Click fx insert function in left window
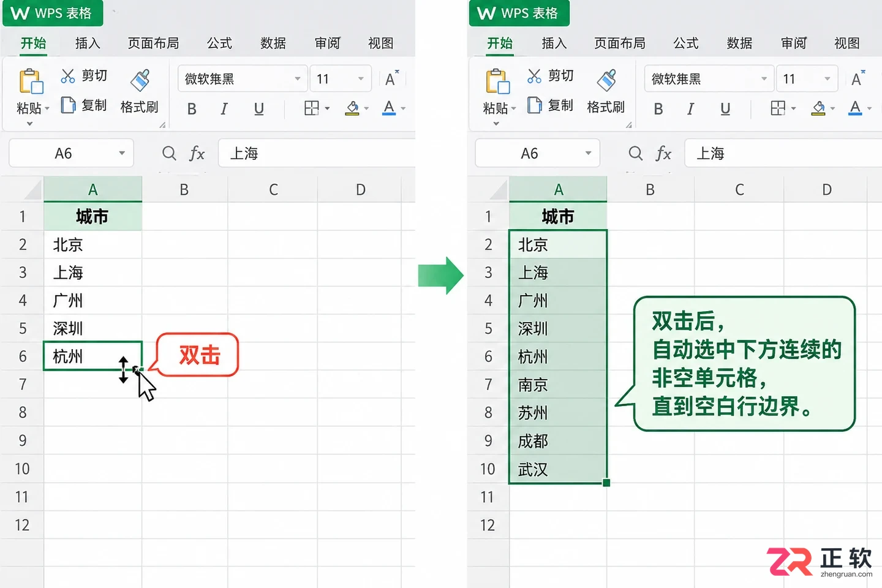This screenshot has height=588, width=882. coord(197,153)
